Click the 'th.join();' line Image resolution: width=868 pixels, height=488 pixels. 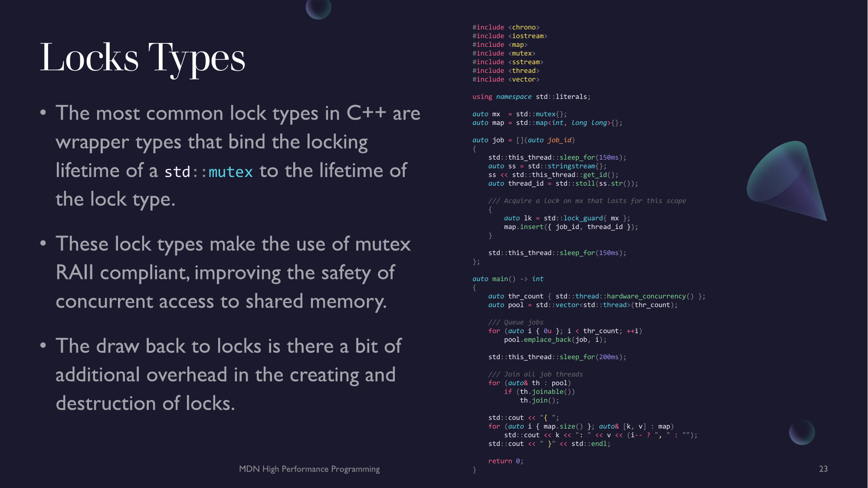(539, 400)
